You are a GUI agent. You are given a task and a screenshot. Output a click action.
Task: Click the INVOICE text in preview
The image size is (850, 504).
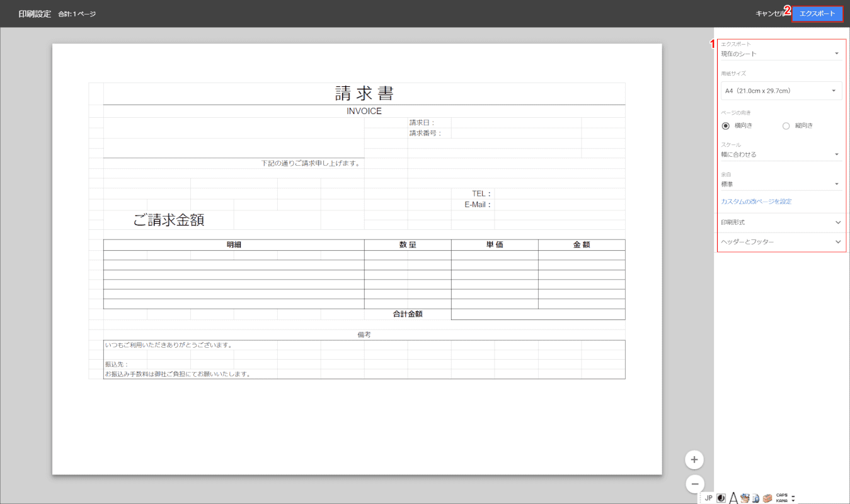click(x=364, y=111)
